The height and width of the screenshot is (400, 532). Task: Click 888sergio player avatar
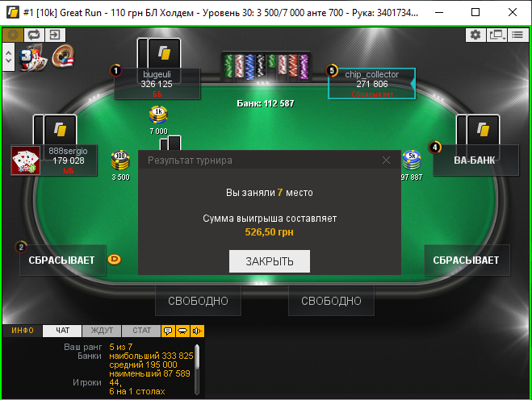(x=26, y=160)
